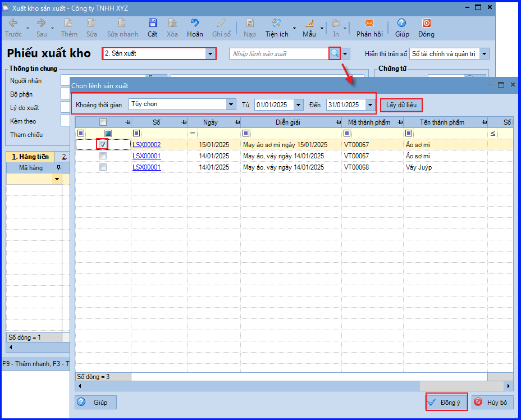Click the horizontal scrollbar right arrow

(x=509, y=386)
